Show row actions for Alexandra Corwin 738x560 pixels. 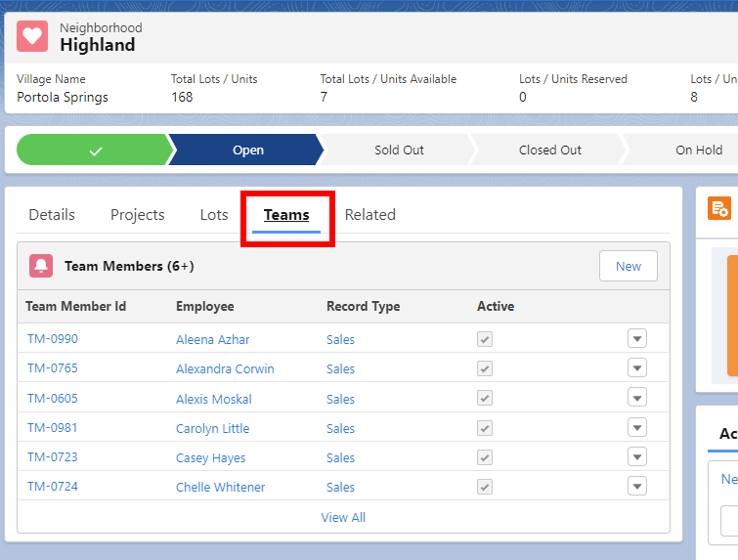tap(637, 368)
